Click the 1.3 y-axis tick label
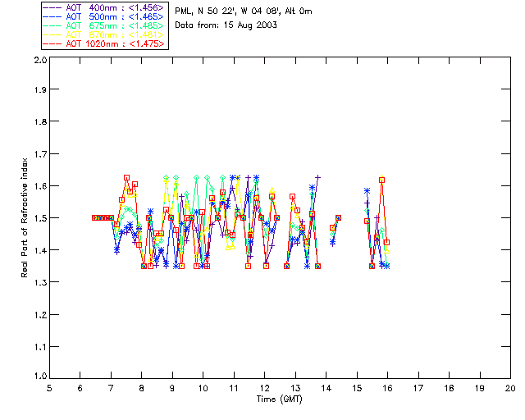 [40, 283]
